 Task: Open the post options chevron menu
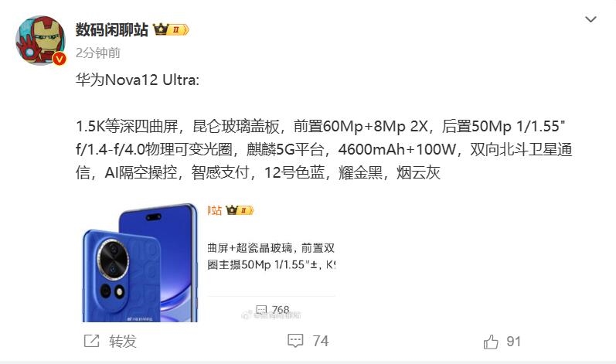(590, 19)
